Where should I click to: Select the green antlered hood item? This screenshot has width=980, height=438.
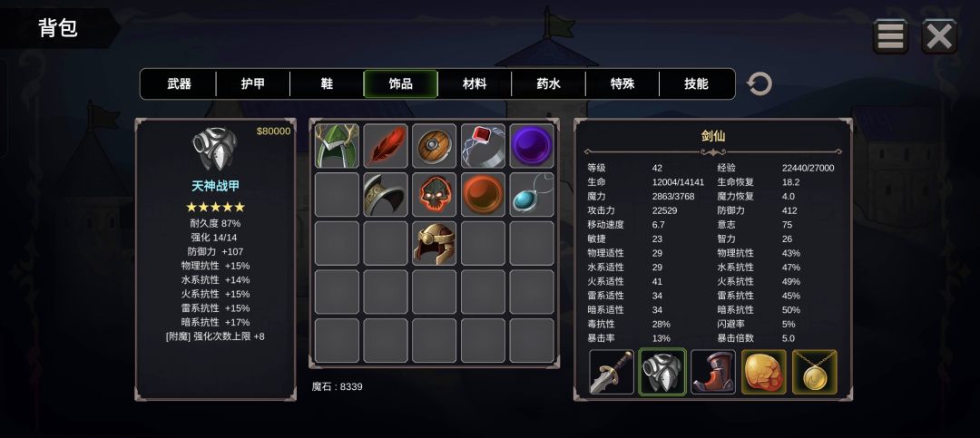coord(337,146)
